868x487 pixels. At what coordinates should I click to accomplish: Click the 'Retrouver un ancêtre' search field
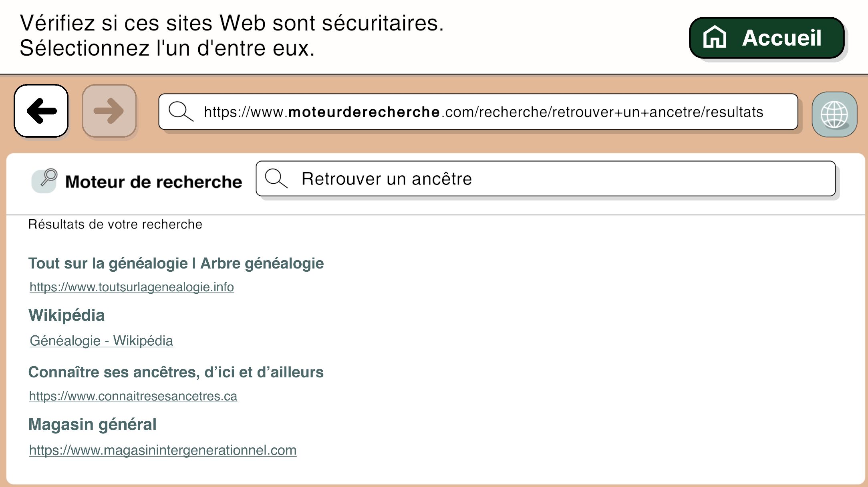[561, 179]
